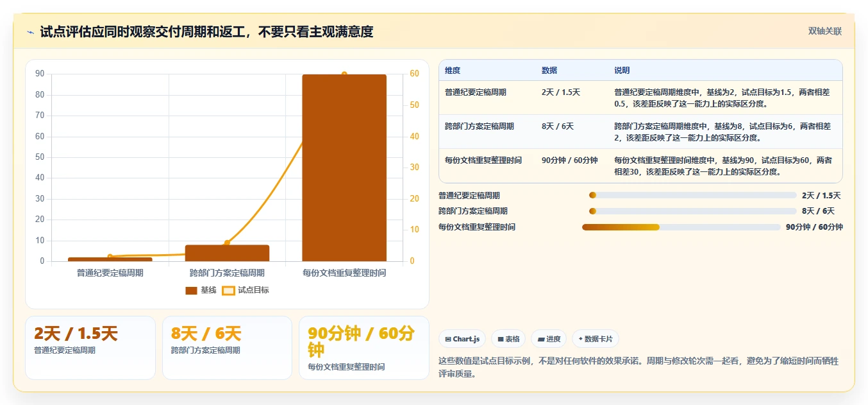Click the 每份文档重复整理时间 progress row label
The height and width of the screenshot is (405, 868).
click(x=477, y=227)
